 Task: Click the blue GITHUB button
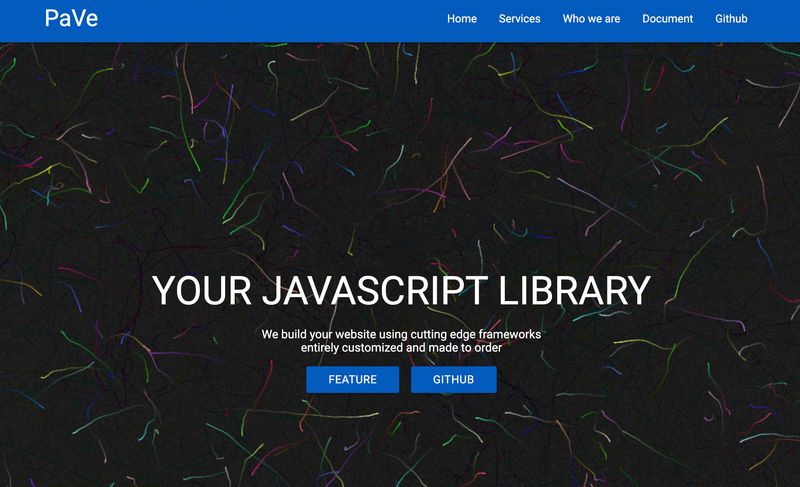pos(454,379)
